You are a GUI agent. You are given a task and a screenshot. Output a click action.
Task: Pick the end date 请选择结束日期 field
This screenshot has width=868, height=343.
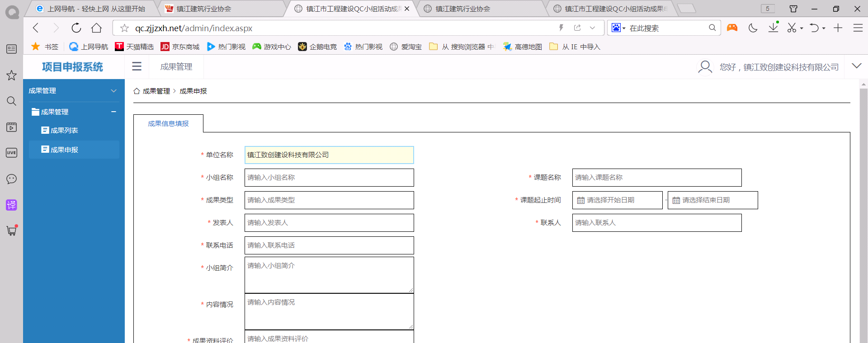click(713, 200)
